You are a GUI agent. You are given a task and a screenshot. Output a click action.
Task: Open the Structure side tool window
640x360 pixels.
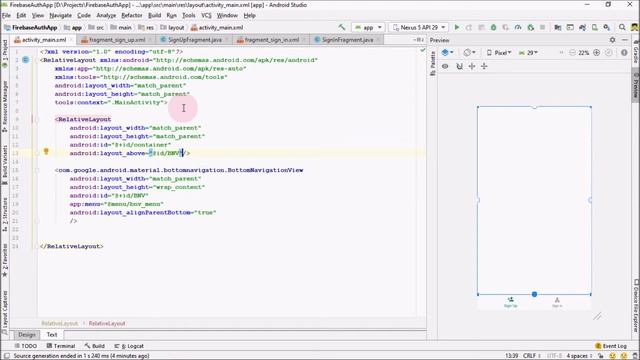[x=4, y=215]
